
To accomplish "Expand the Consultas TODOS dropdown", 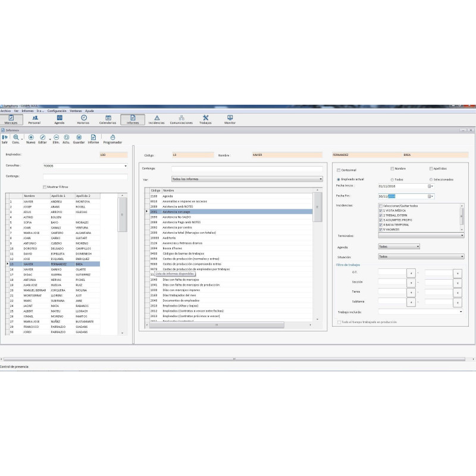I will click(x=85, y=166).
